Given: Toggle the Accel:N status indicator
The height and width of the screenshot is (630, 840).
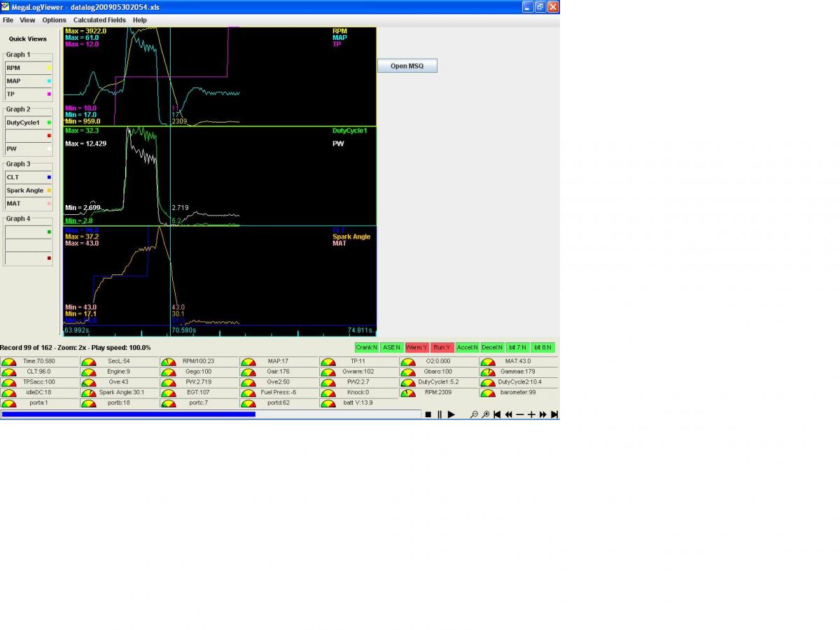Looking at the screenshot, I should point(467,347).
